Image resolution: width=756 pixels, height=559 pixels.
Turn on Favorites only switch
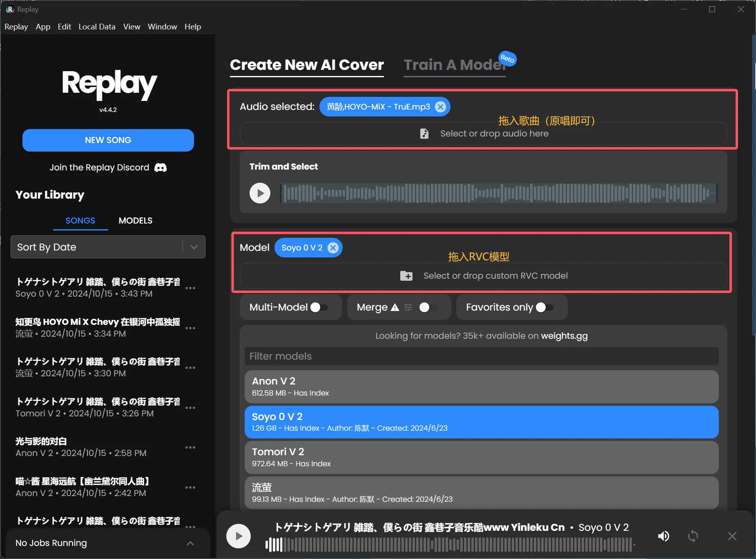[544, 307]
